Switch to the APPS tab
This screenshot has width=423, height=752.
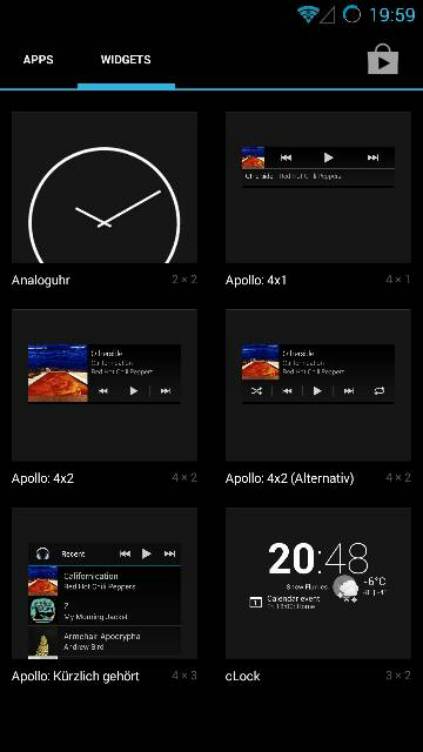[38, 59]
